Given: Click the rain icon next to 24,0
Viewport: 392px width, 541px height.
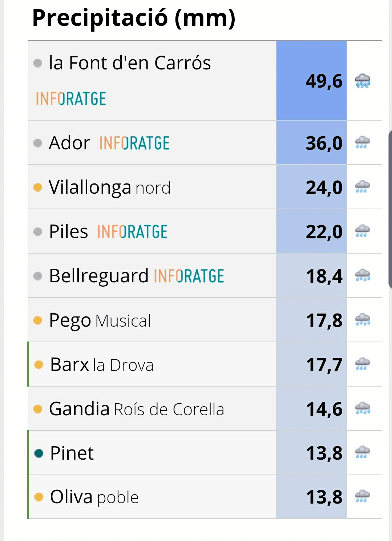Looking at the screenshot, I should [x=362, y=187].
